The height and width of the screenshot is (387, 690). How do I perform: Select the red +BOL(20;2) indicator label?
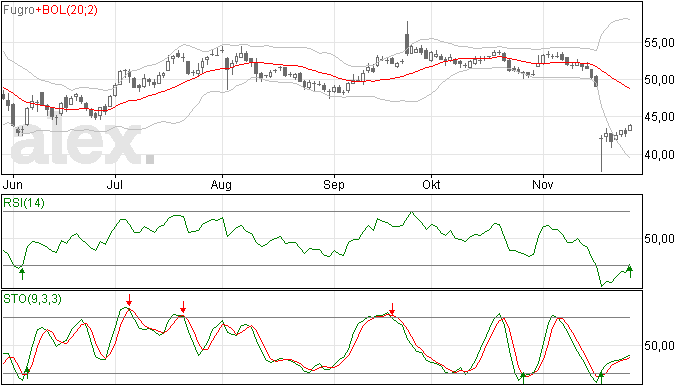tap(66, 10)
